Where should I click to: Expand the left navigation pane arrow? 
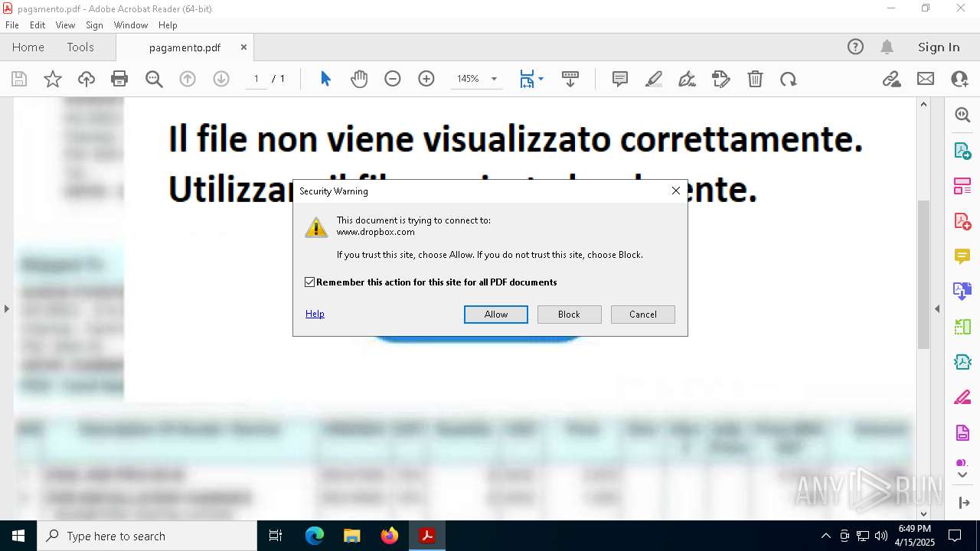pos(6,308)
